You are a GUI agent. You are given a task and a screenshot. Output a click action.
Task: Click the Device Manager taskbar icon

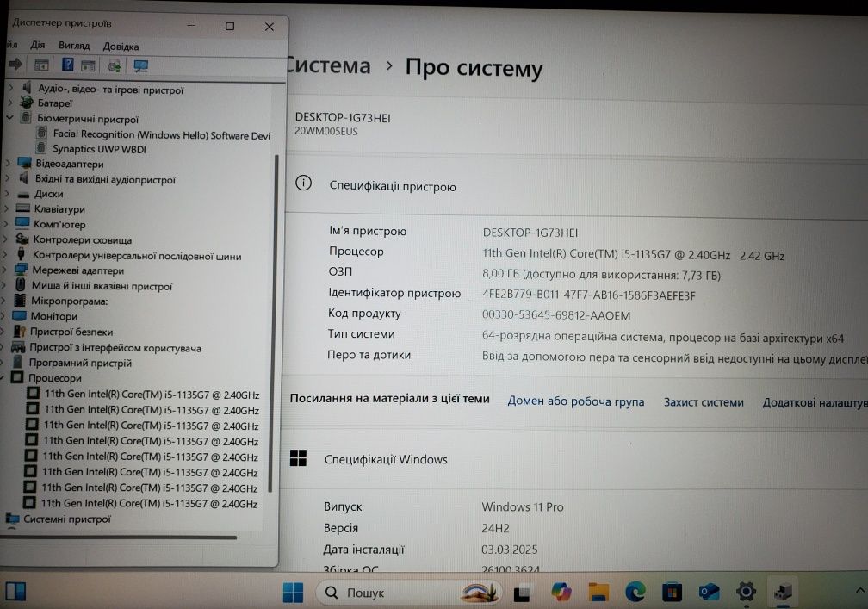[782, 592]
